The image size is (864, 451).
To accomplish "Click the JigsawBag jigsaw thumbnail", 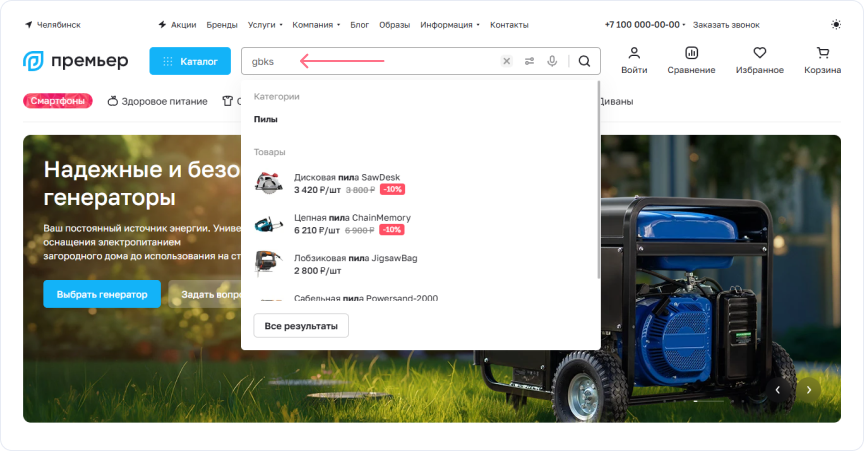I will [268, 264].
